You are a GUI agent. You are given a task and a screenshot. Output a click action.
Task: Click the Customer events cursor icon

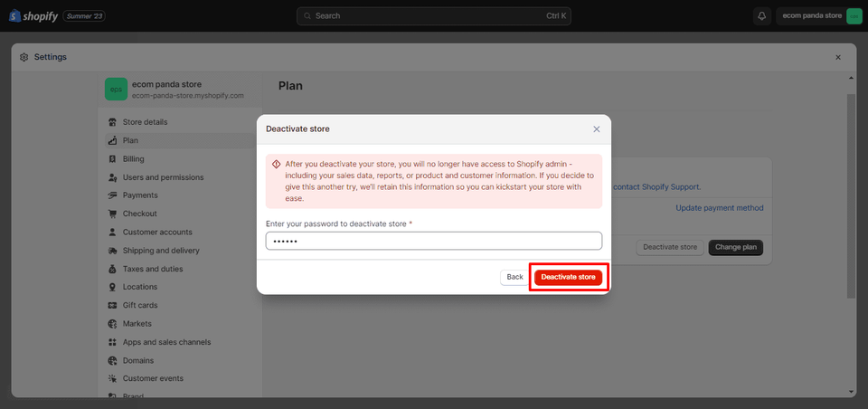point(112,378)
